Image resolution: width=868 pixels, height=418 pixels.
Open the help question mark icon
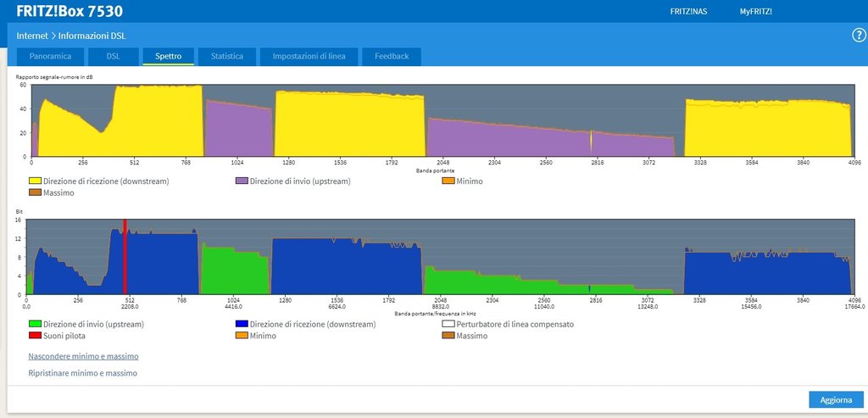(858, 35)
